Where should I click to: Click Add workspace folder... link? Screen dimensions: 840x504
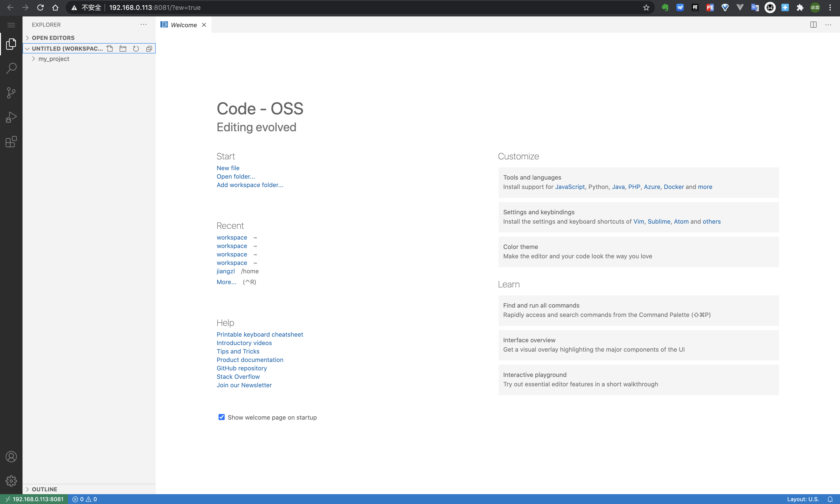pos(250,185)
